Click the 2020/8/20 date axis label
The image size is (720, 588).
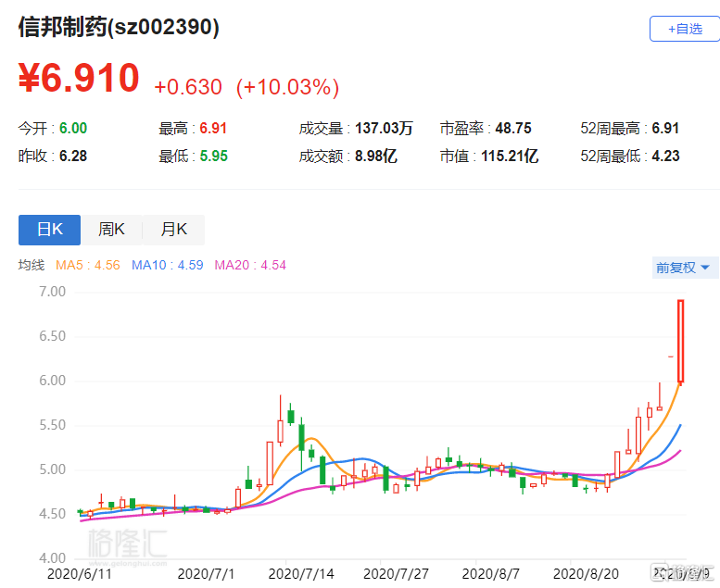[586, 574]
